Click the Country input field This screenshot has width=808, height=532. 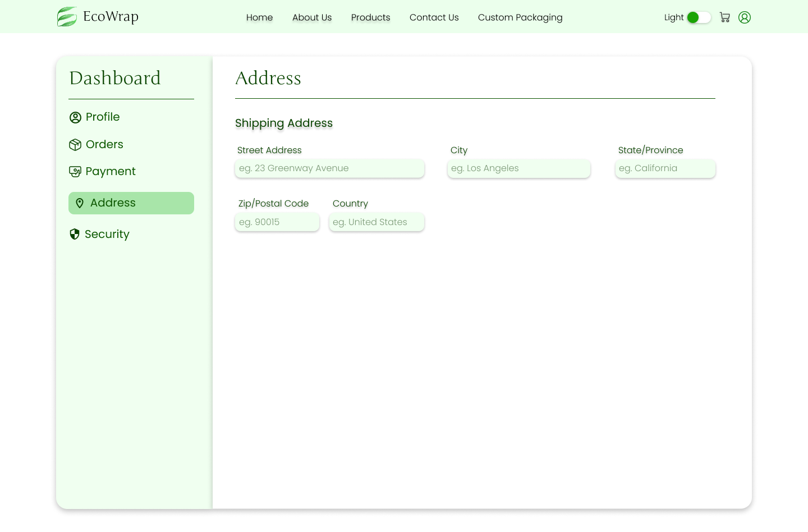[377, 222]
